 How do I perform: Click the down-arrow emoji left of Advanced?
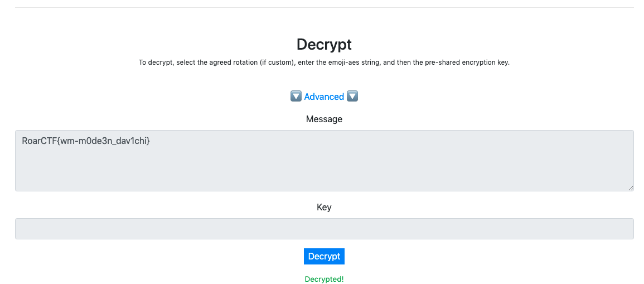pyautogui.click(x=296, y=97)
